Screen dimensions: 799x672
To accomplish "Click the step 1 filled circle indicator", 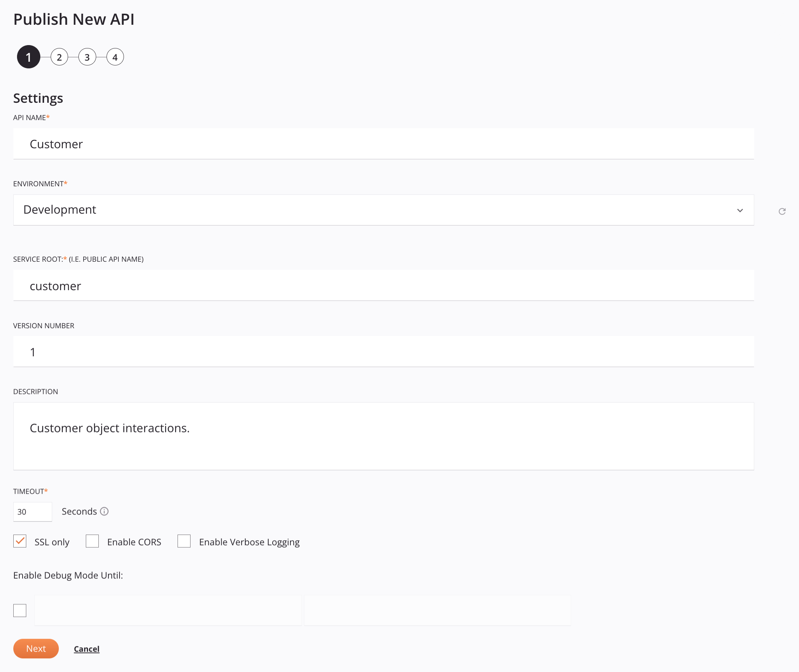I will pyautogui.click(x=28, y=57).
